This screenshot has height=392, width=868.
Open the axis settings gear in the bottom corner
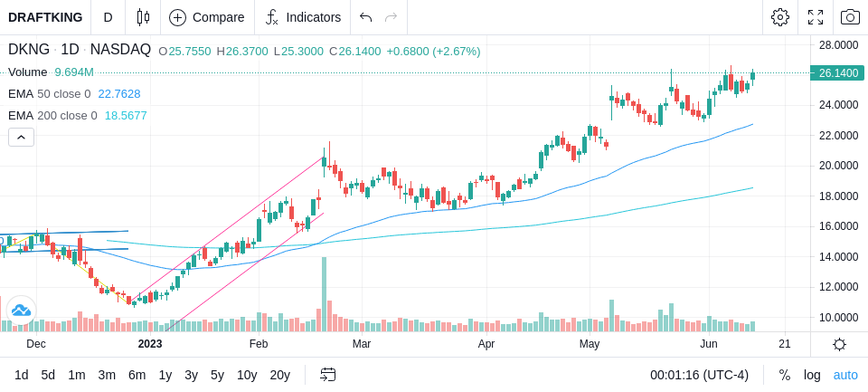[x=839, y=344]
